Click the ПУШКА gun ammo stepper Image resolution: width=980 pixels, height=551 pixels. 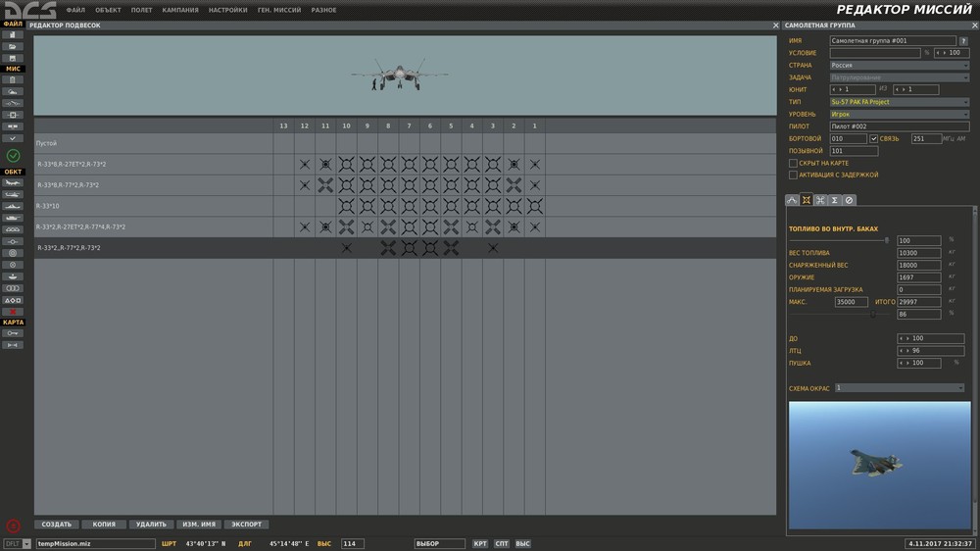point(919,363)
